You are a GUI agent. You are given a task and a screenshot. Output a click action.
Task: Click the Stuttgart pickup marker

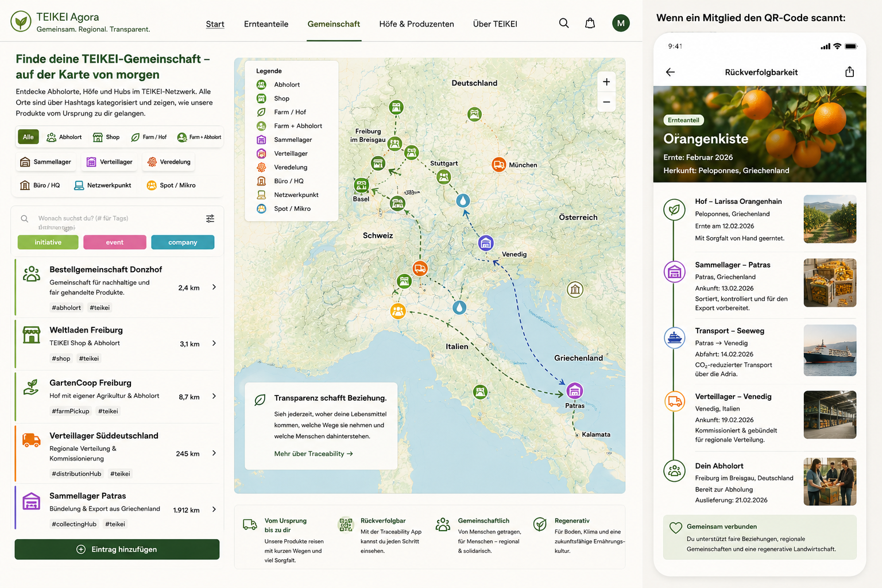pos(444,177)
